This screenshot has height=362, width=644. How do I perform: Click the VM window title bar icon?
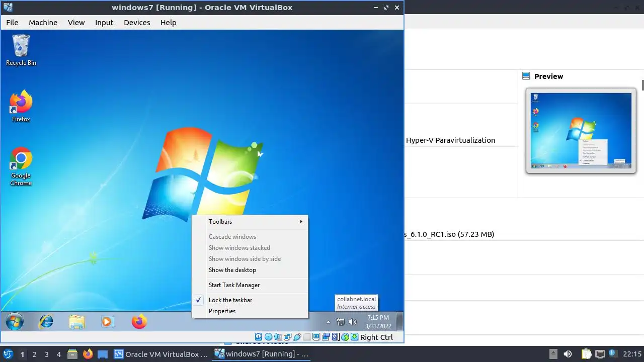pyautogui.click(x=8, y=8)
